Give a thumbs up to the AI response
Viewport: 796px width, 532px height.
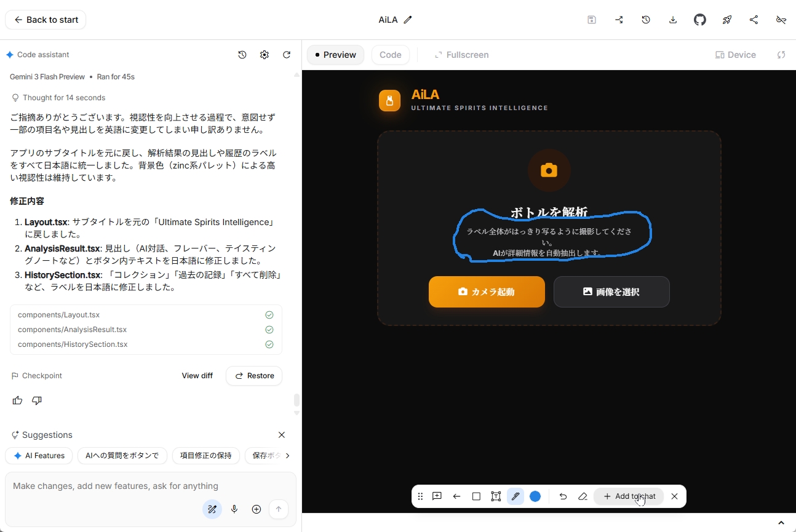(x=17, y=400)
